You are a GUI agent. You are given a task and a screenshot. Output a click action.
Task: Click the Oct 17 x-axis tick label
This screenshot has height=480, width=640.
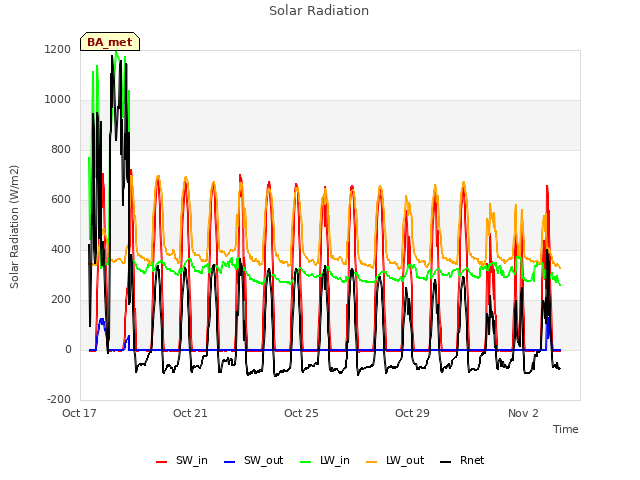[79, 413]
